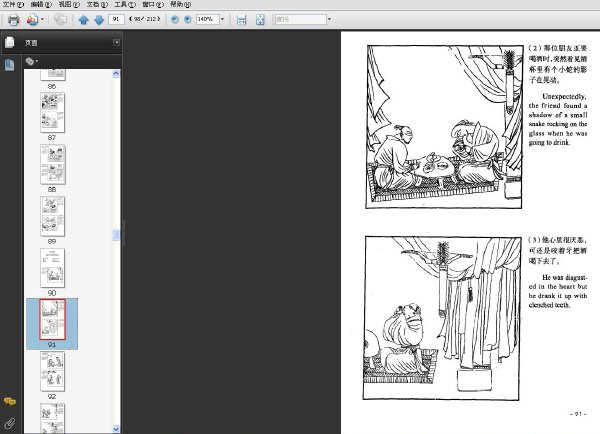Open the Pages panel gear options menu

pos(31,61)
